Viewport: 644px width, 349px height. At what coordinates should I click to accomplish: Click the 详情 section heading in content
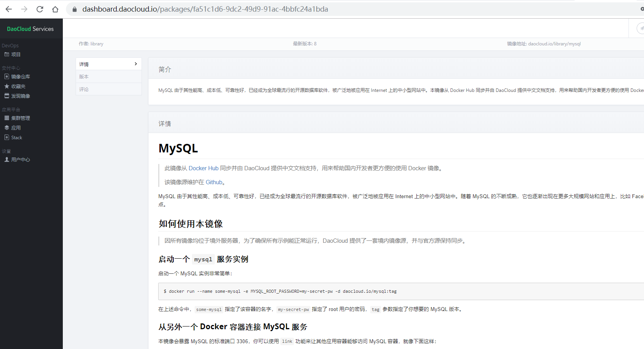click(165, 124)
